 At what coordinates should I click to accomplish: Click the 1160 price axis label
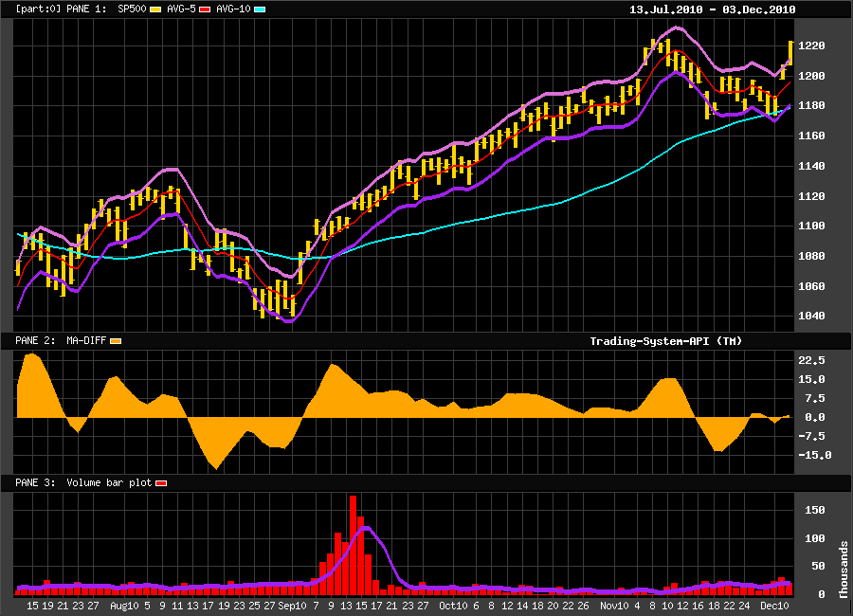(x=811, y=136)
